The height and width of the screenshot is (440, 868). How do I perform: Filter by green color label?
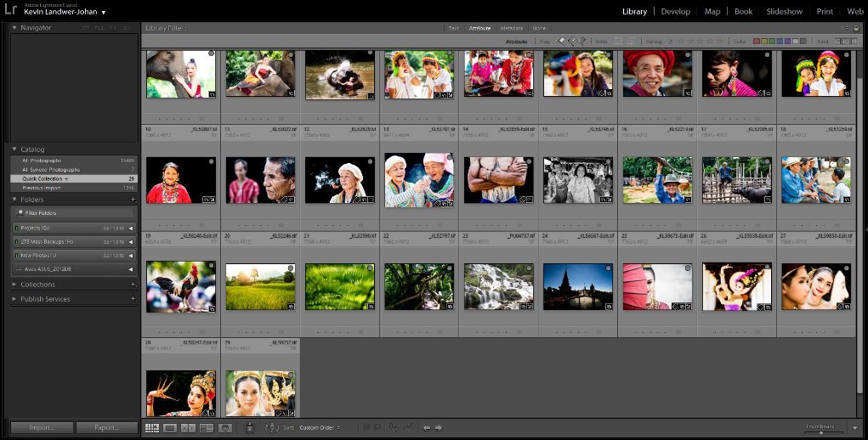[772, 42]
